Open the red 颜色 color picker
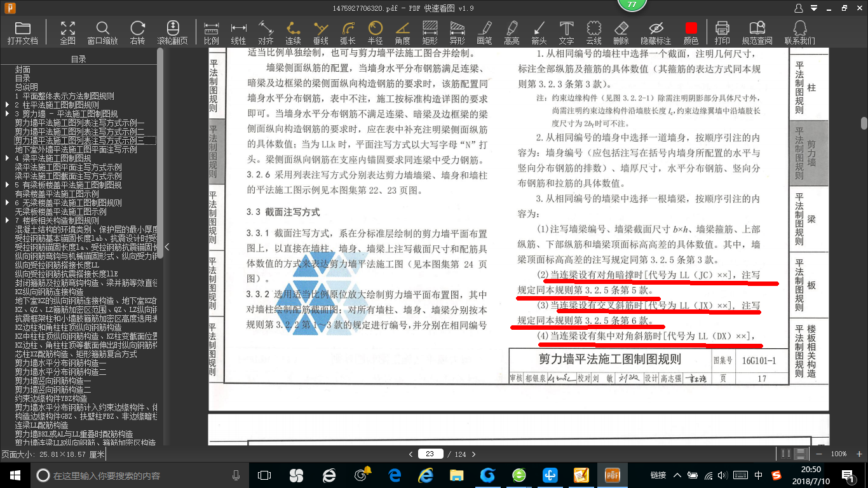The width and height of the screenshot is (868, 488). coord(691,32)
